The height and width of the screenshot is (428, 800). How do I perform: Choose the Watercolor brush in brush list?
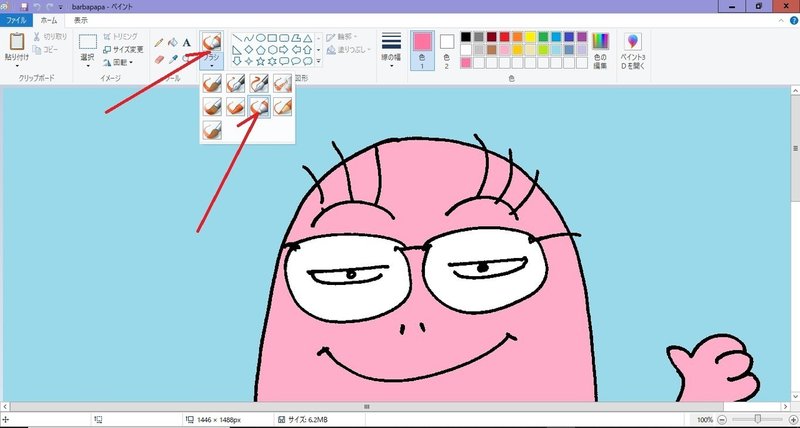(x=212, y=130)
